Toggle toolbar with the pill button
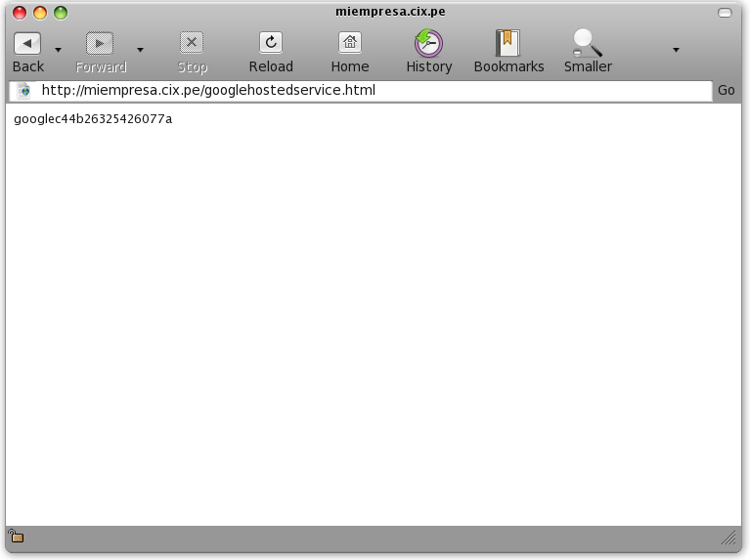 point(725,13)
